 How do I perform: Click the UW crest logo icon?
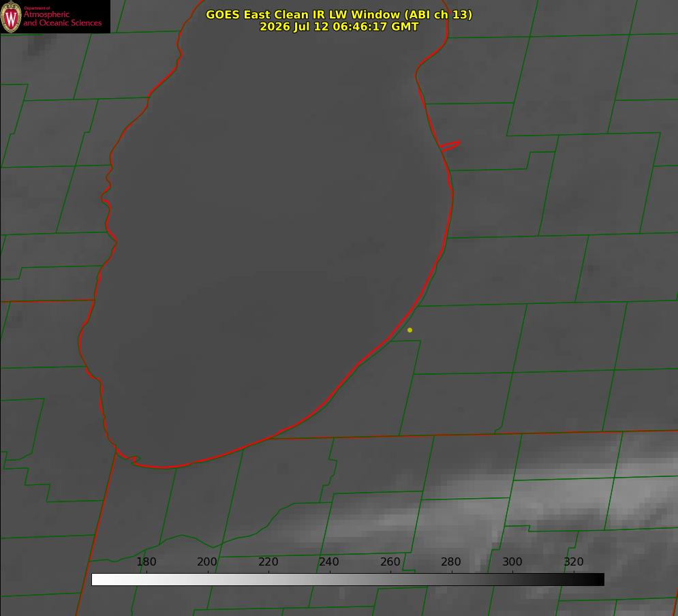(11, 16)
